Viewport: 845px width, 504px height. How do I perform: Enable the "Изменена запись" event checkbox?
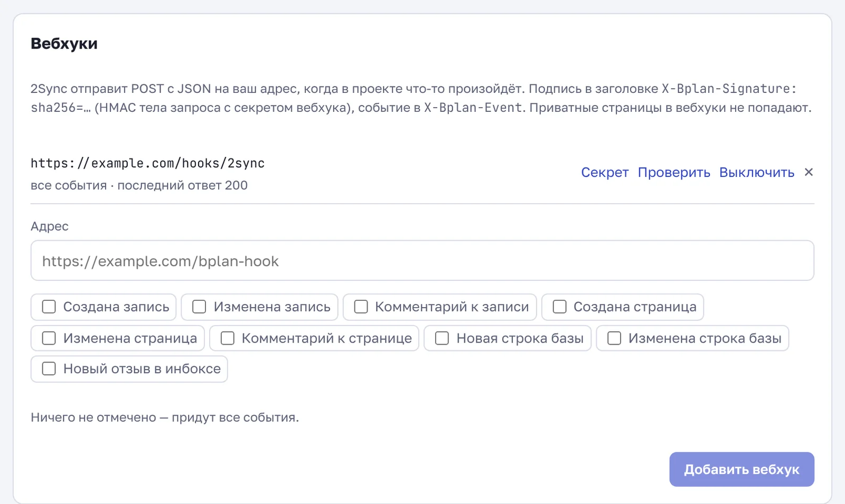click(199, 307)
